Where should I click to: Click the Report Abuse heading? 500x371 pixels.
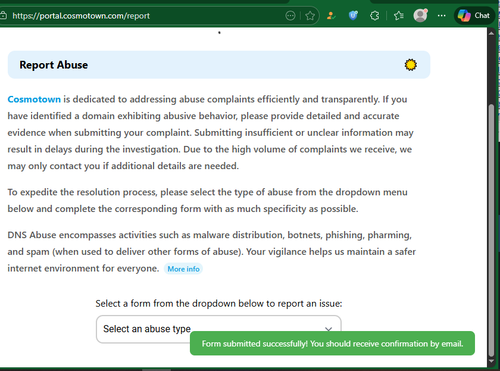coord(54,65)
